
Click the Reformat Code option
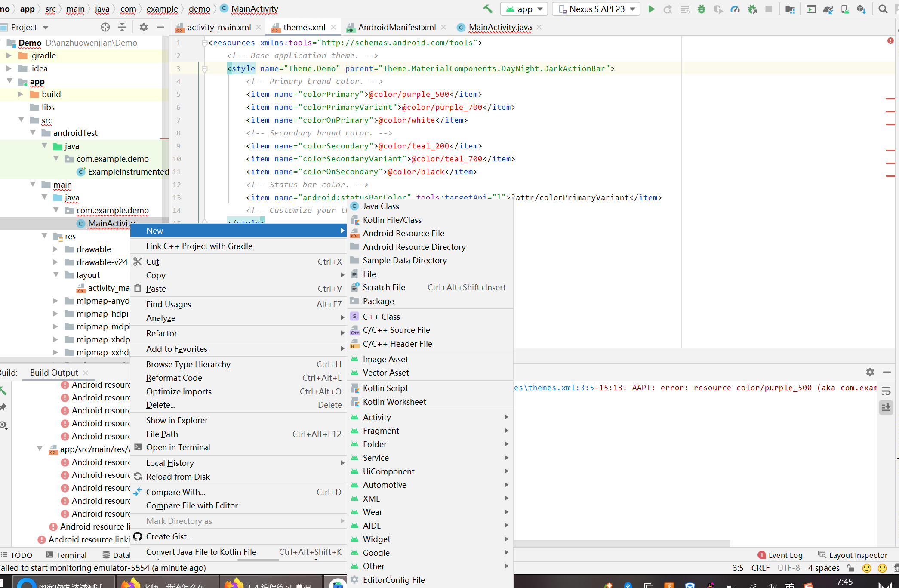(174, 377)
